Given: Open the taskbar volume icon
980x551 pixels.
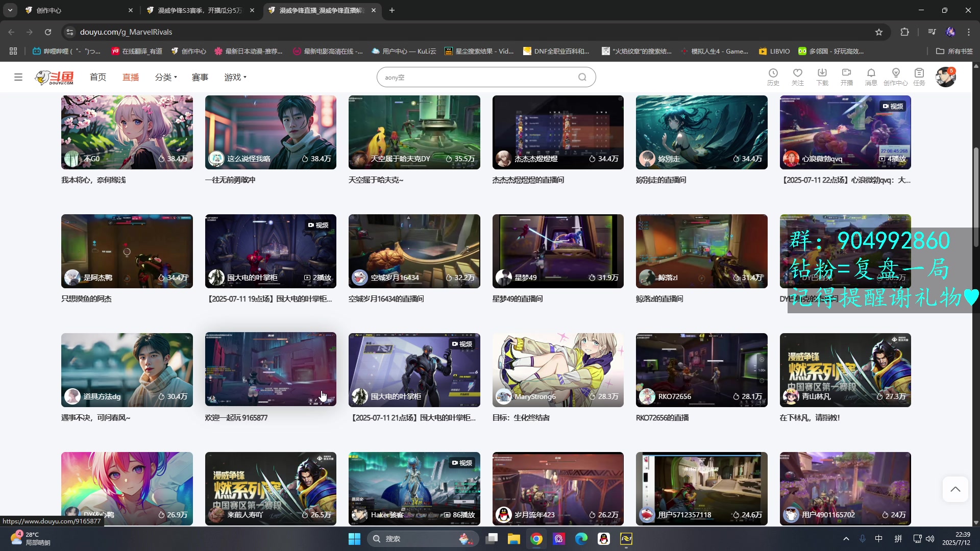Looking at the screenshot, I should (930, 539).
